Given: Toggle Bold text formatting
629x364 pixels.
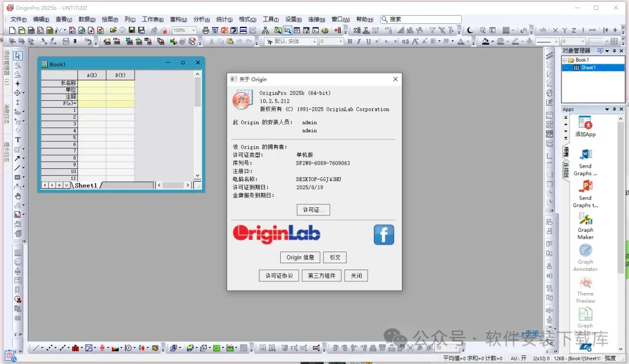Looking at the screenshot, I should (350, 41).
